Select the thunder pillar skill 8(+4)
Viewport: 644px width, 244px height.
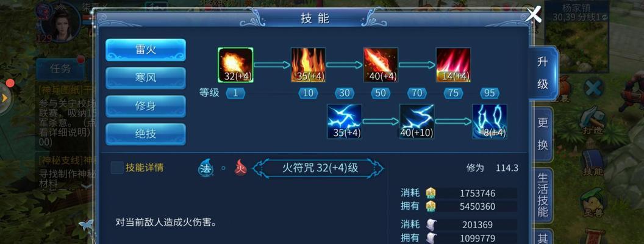[490, 121]
